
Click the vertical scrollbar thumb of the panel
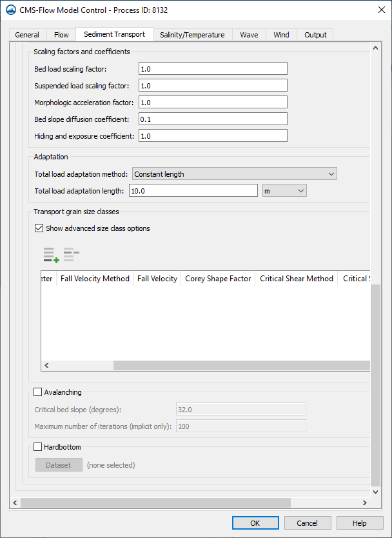[x=375, y=384]
